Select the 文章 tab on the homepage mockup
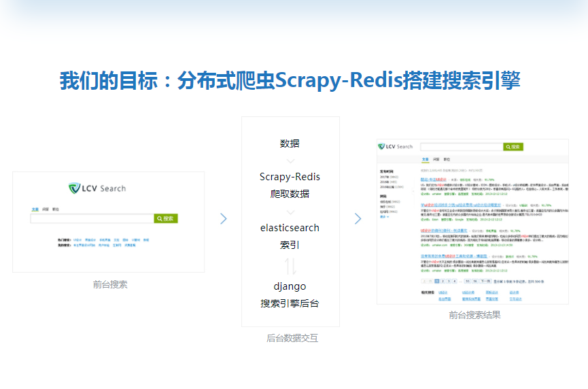Viewport: 588px width, 389px height. point(35,209)
